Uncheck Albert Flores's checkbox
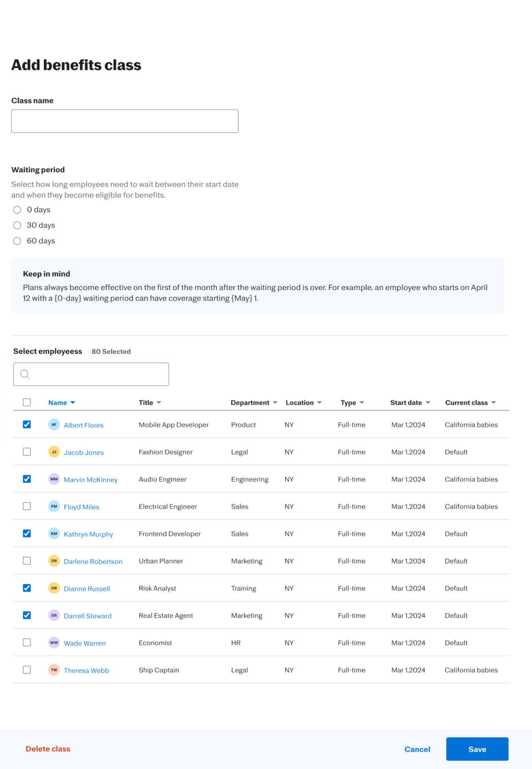The height and width of the screenshot is (769, 532). point(27,424)
